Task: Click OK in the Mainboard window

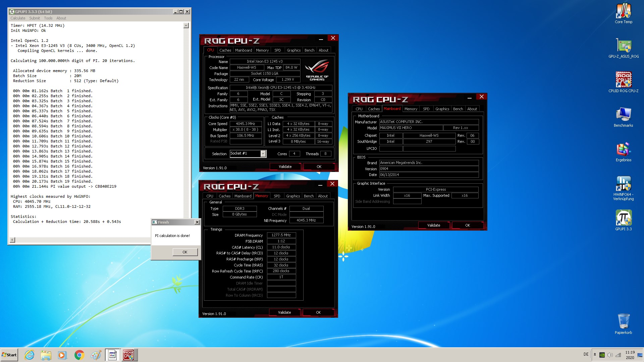Action: click(468, 225)
